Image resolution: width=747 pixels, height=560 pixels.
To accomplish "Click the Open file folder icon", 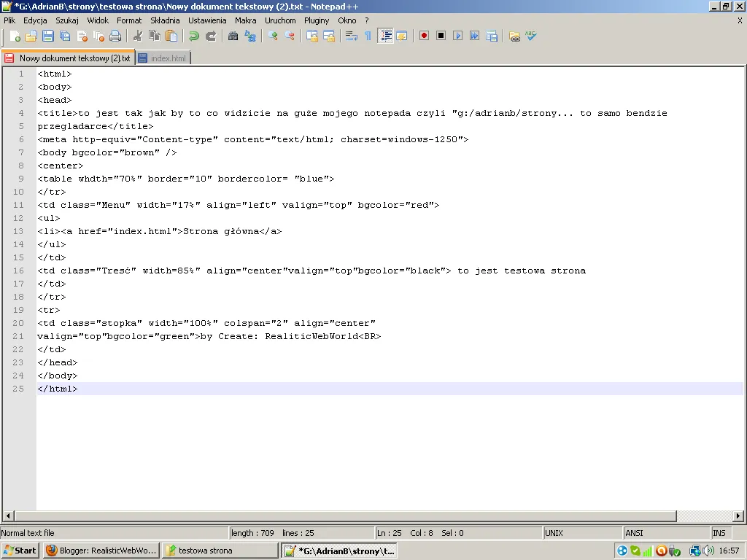I will (x=31, y=36).
